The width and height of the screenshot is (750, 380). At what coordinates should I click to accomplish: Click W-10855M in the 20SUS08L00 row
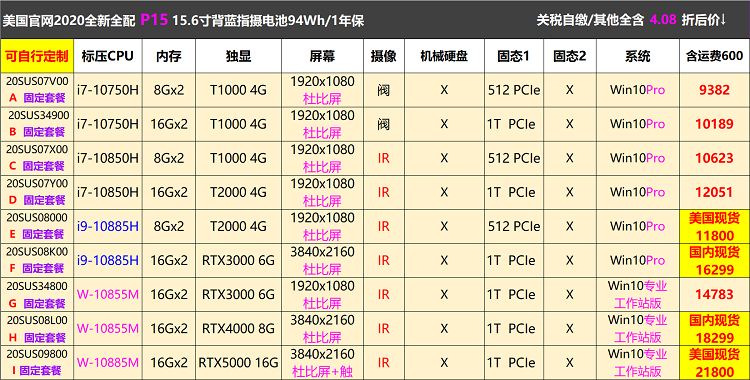108,328
